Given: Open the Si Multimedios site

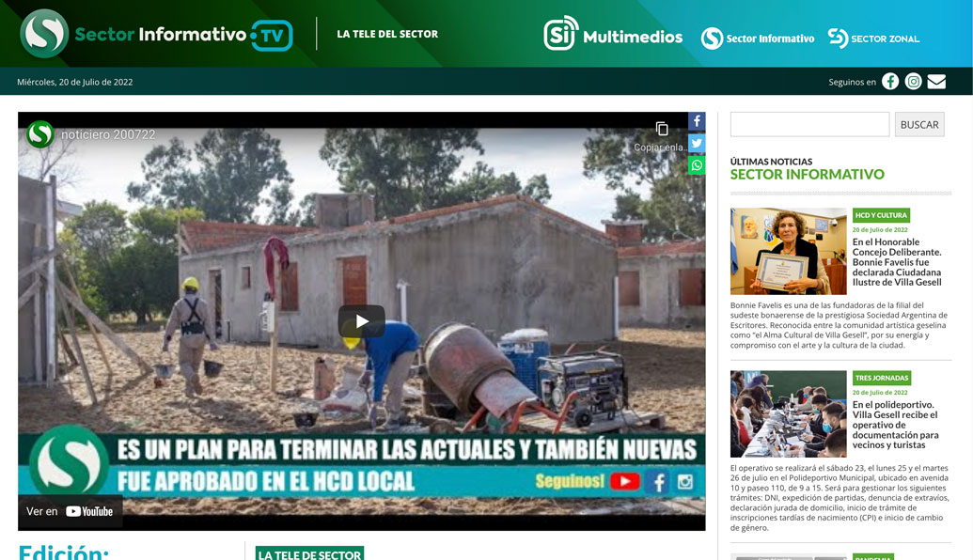Looking at the screenshot, I should [x=613, y=39].
